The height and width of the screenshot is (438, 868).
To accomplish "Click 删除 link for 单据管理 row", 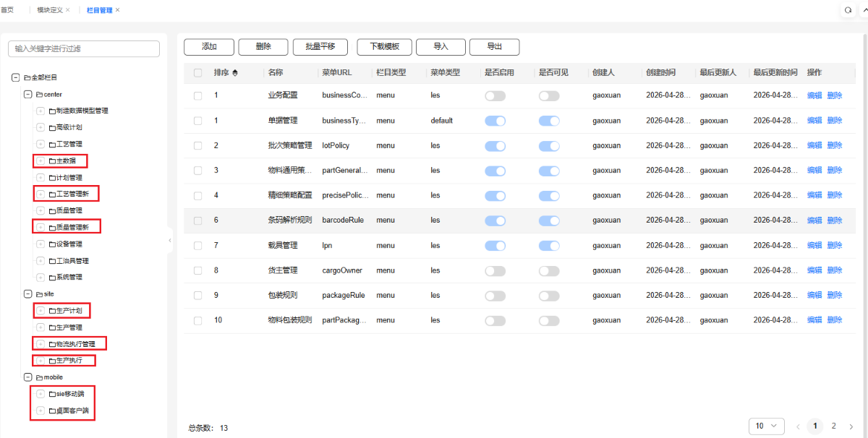I will [835, 121].
